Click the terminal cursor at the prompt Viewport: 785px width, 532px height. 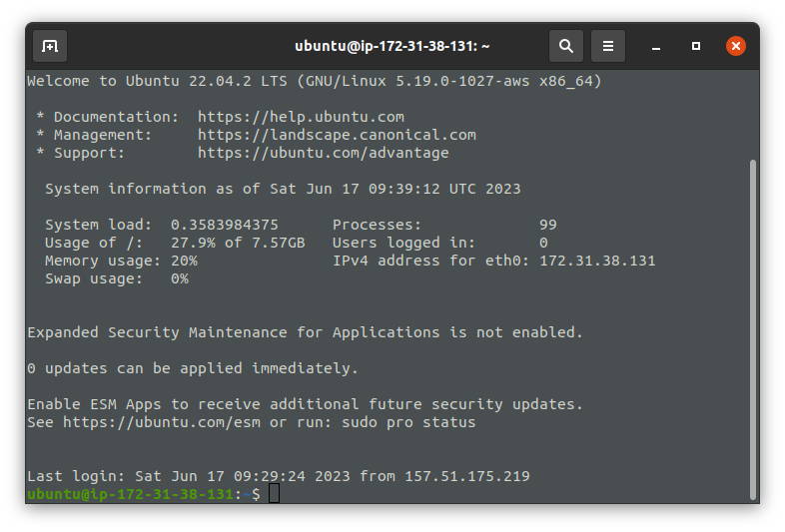pyautogui.click(x=274, y=494)
